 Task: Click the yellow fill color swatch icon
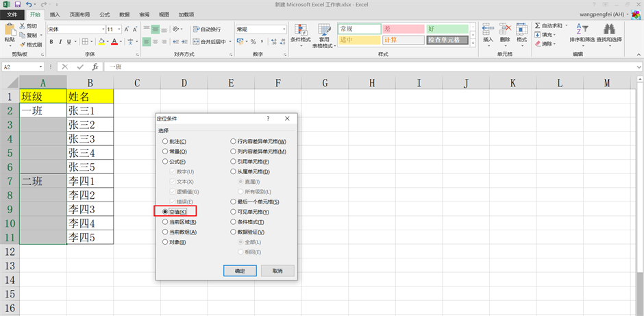click(x=101, y=42)
